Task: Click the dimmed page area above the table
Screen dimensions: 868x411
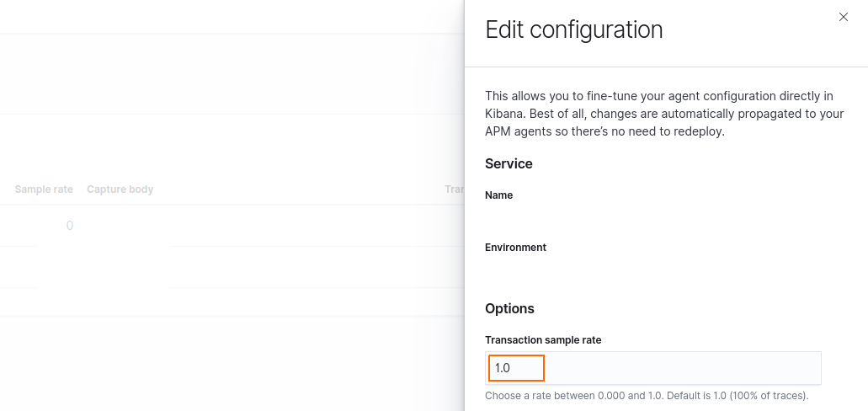Action: coord(227,76)
